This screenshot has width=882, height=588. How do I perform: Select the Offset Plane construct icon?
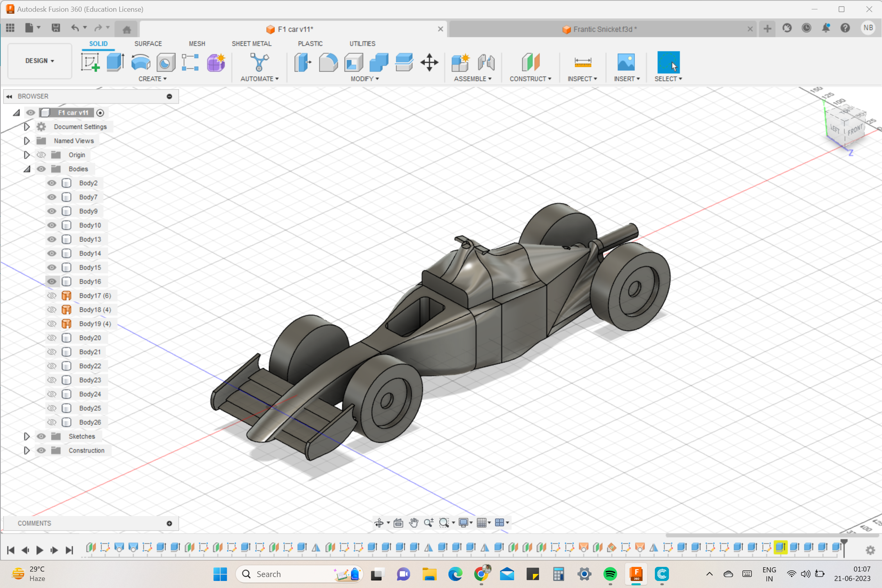(531, 63)
